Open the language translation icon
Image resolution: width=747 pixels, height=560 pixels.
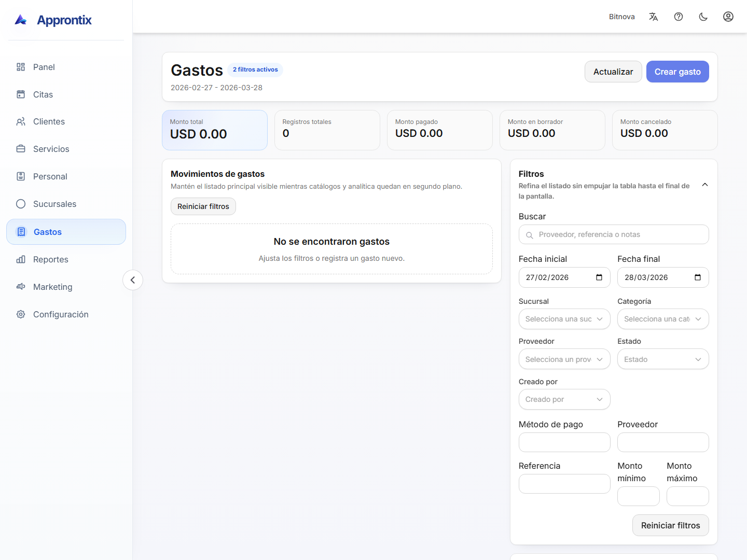click(x=654, y=17)
